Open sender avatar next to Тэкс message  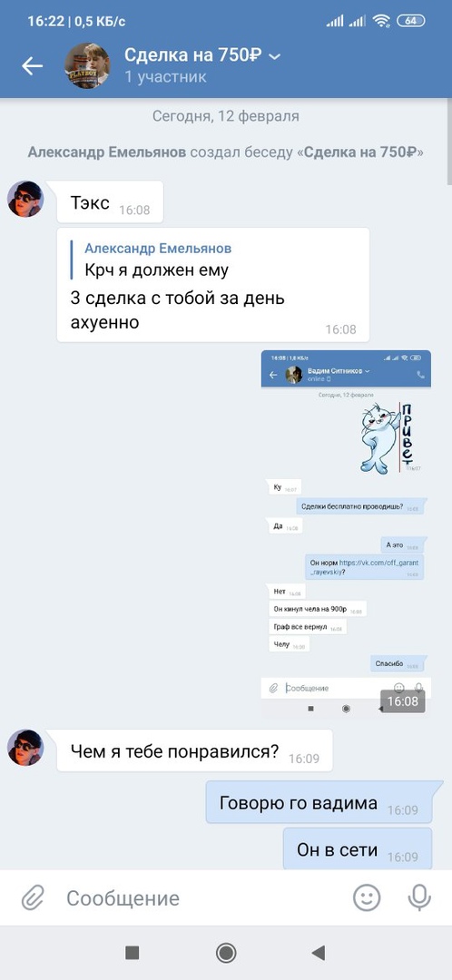tap(25, 199)
